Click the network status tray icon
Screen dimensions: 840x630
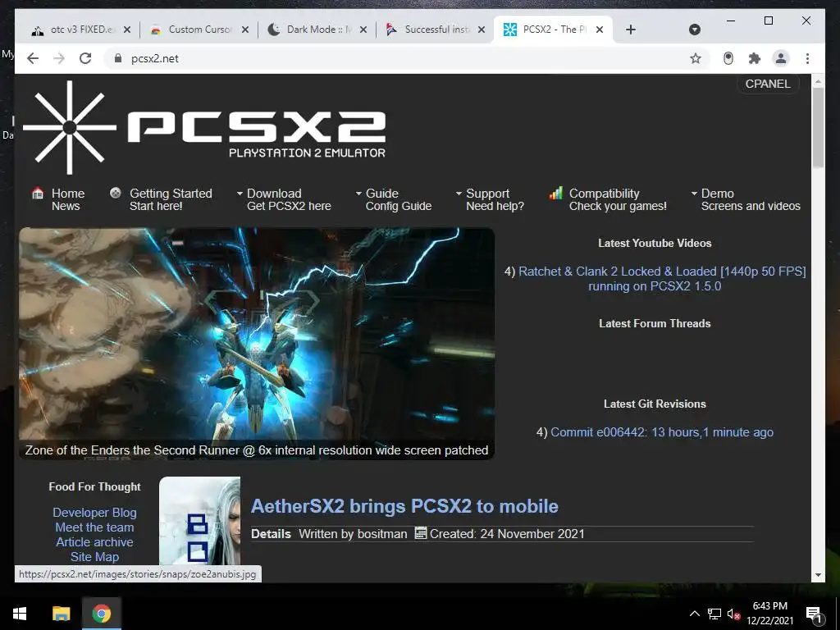(714, 614)
